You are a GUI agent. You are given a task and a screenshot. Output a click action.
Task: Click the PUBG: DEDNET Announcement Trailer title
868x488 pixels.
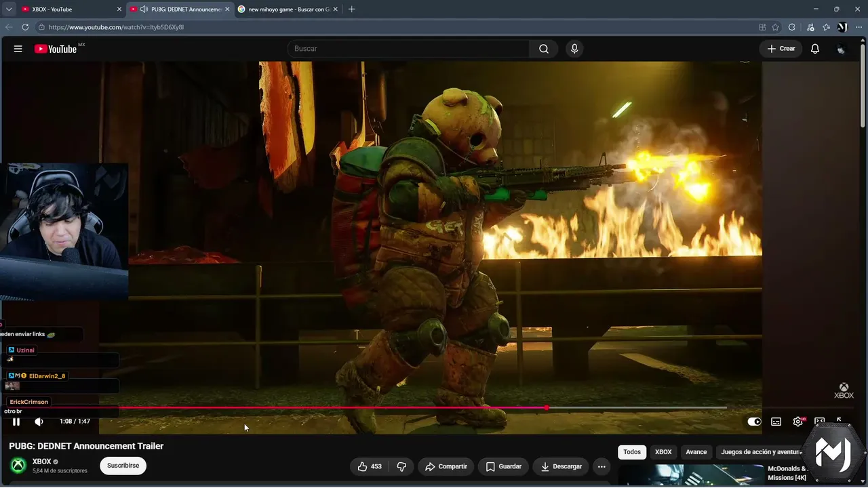[86, 446]
